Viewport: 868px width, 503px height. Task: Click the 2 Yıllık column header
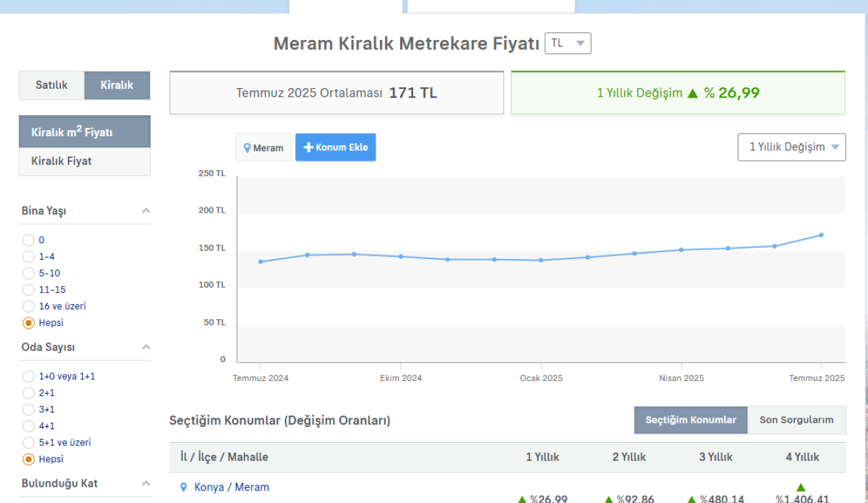[629, 457]
